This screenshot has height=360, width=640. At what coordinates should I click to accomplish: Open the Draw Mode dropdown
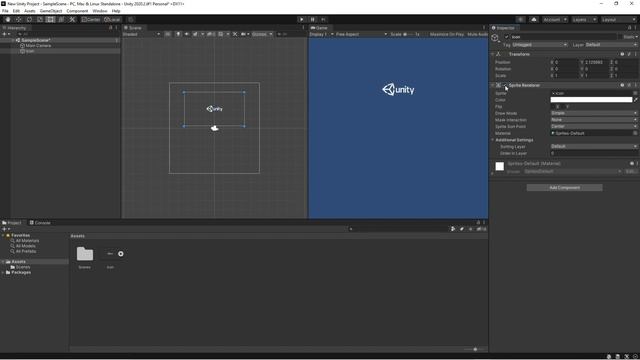[594, 113]
